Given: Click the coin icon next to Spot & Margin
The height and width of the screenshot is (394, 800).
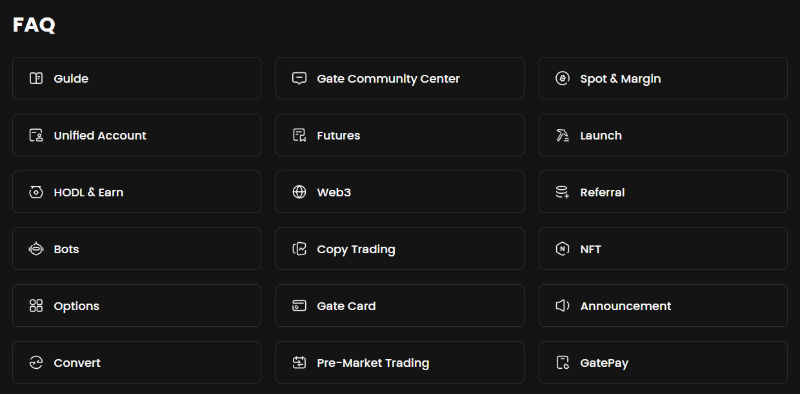Looking at the screenshot, I should point(562,78).
